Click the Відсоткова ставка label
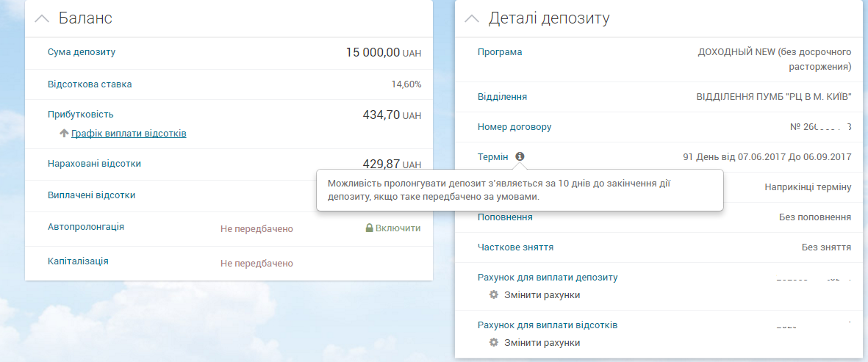The width and height of the screenshot is (868, 362). [x=90, y=84]
